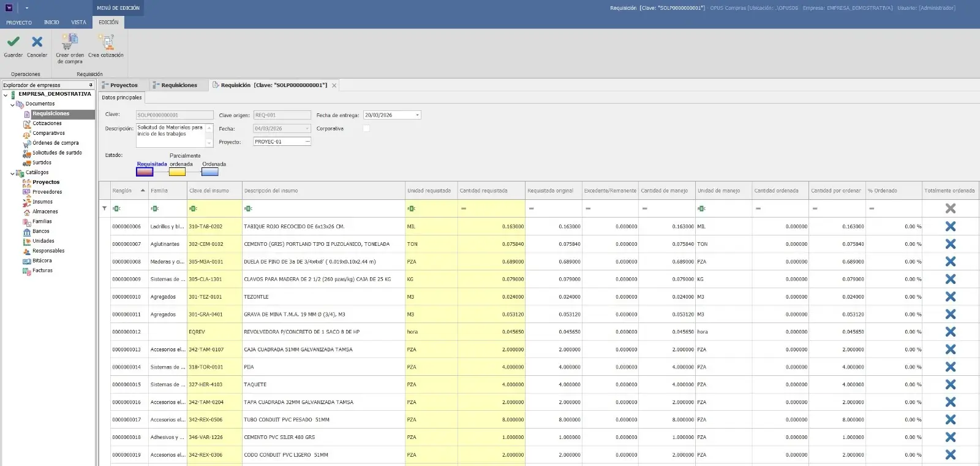
Task: Select the Ordenada state indicator
Action: tap(210, 172)
